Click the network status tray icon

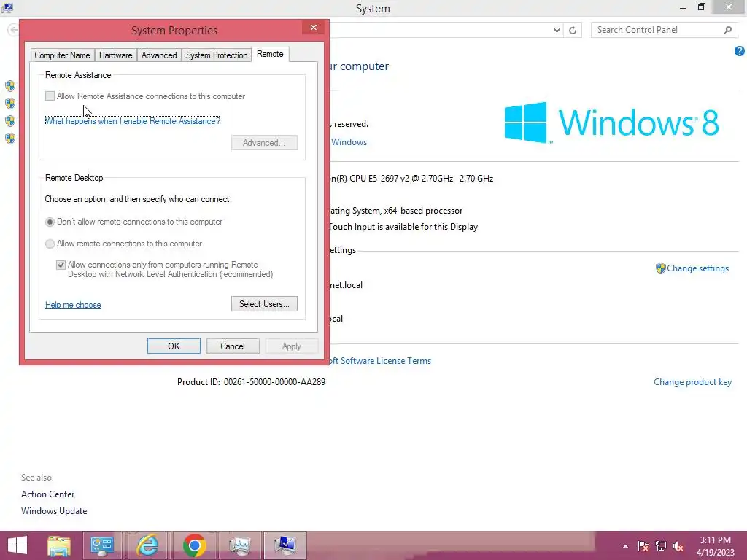coord(661,546)
